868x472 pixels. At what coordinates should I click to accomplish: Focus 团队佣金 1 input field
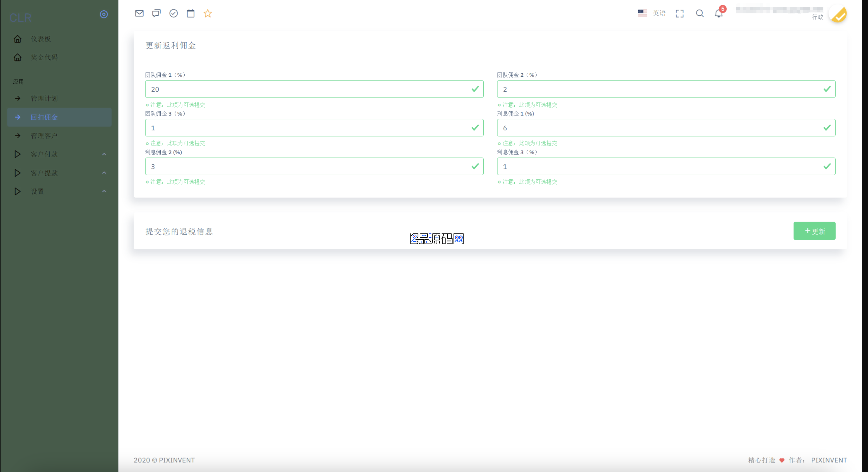pyautogui.click(x=314, y=89)
